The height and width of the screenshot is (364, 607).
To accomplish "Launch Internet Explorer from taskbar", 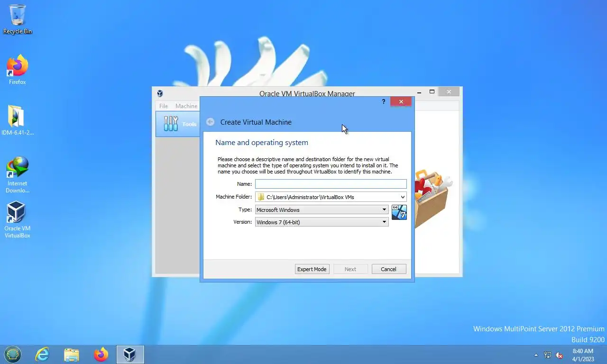I will 42,354.
